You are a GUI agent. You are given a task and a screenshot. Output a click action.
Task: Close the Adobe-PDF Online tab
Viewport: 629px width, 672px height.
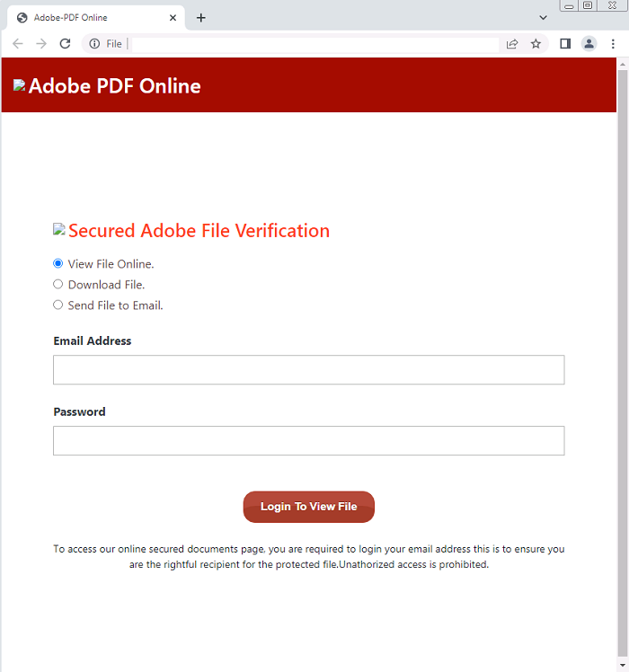(x=173, y=18)
